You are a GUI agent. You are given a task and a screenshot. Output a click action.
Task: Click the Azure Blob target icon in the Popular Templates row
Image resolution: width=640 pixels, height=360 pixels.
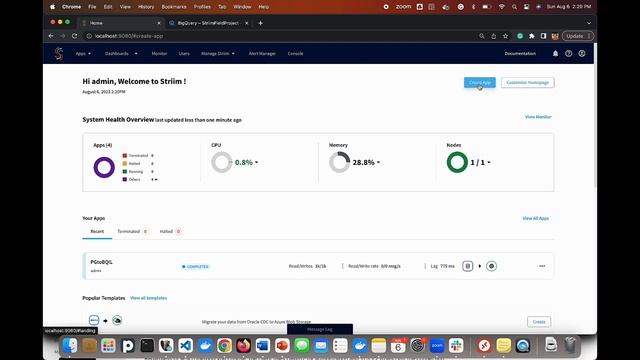pos(117,320)
